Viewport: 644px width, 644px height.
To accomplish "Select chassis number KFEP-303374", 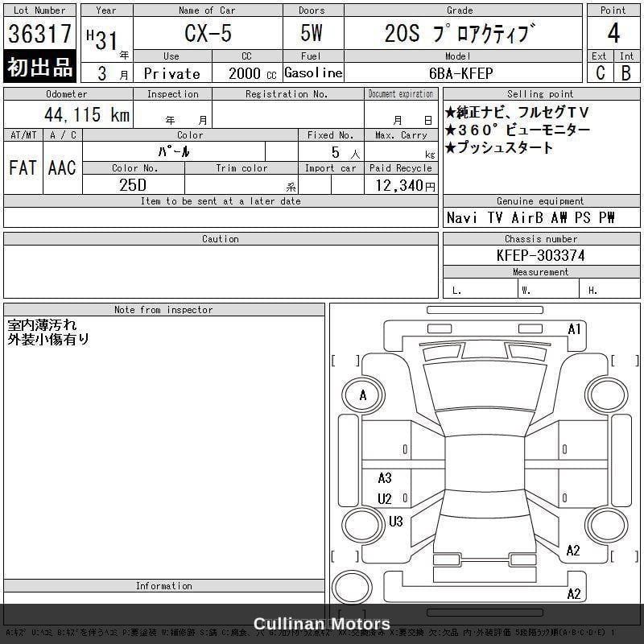I will 540,255.
